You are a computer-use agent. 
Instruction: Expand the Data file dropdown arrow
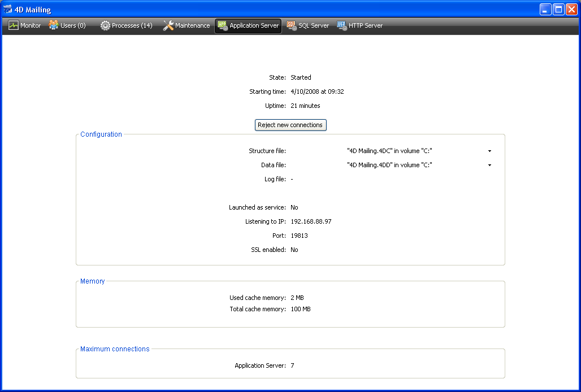489,165
